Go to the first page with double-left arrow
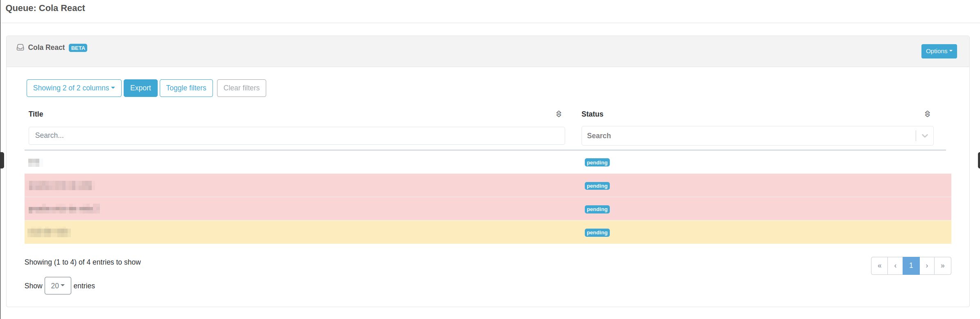The image size is (980, 319). (879, 266)
